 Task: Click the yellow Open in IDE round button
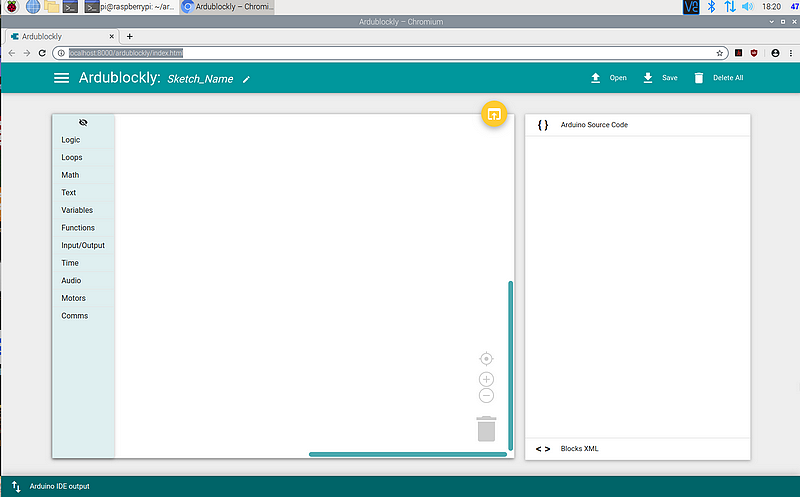pyautogui.click(x=494, y=114)
